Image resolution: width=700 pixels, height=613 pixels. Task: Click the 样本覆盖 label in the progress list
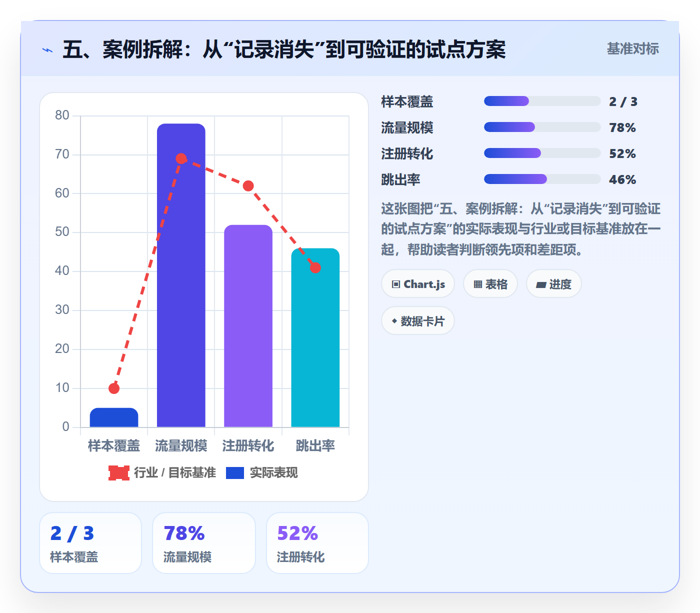pyautogui.click(x=407, y=101)
